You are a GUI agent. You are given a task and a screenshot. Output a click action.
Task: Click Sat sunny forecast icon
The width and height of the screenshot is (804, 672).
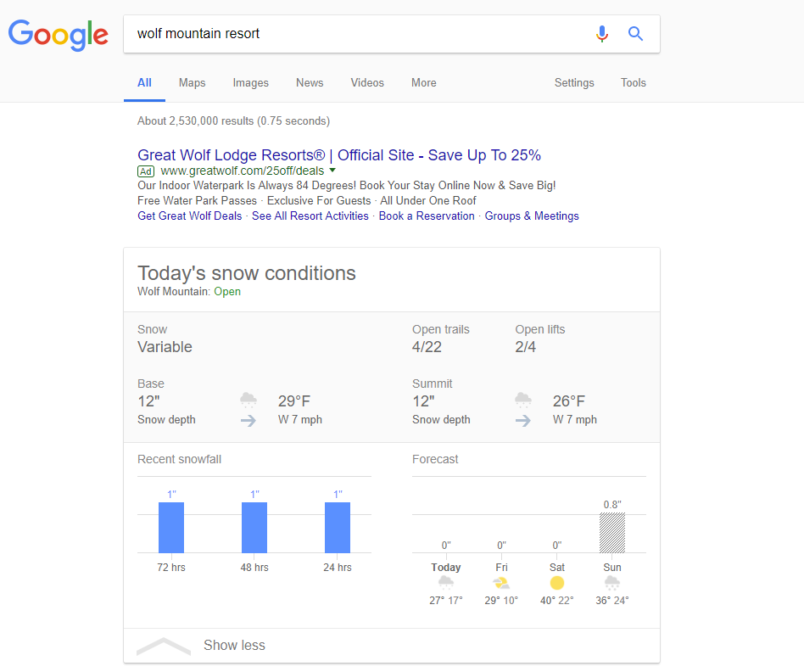[557, 583]
